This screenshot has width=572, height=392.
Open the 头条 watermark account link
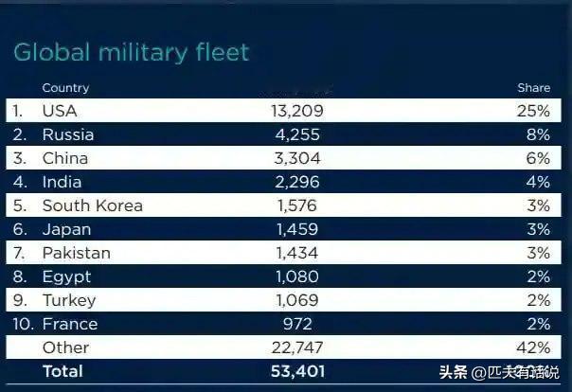[499, 372]
